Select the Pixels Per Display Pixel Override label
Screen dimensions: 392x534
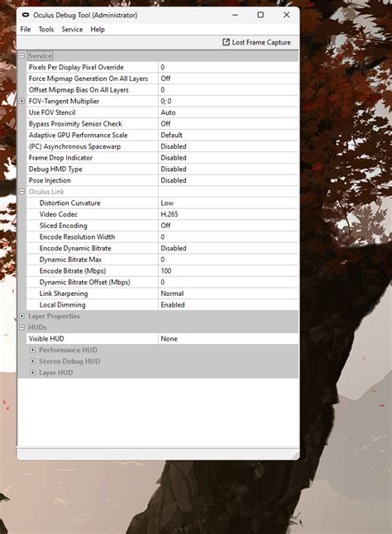(76, 67)
